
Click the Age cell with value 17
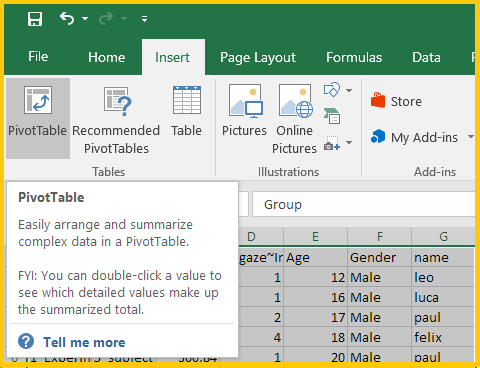coord(315,317)
